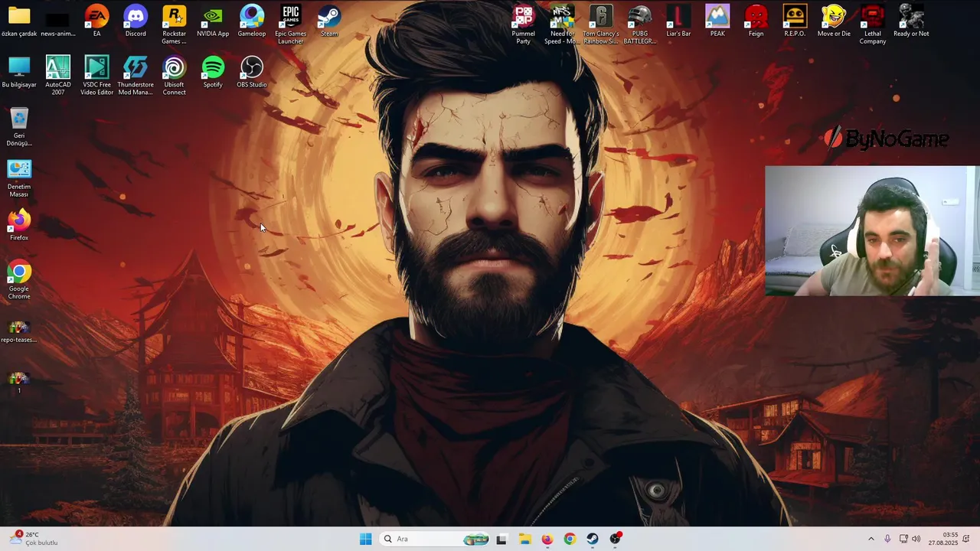Select the Need for Speed shortcut
980x551 pixels.
562,24
